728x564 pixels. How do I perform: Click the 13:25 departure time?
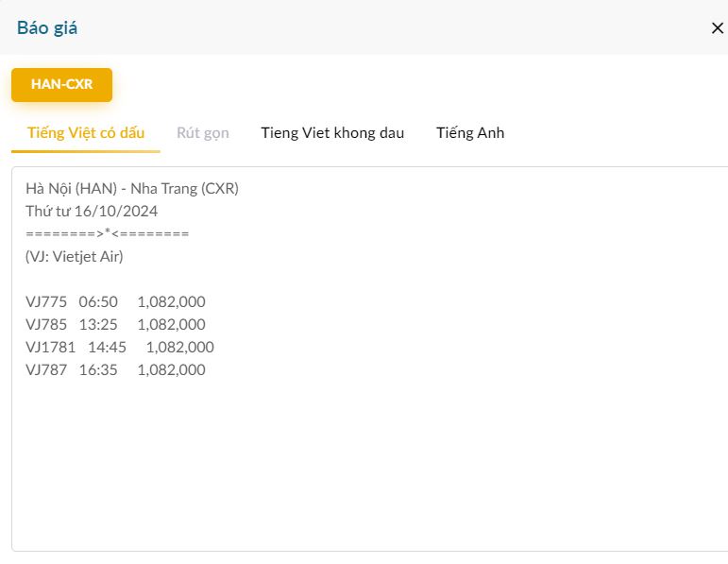98,324
